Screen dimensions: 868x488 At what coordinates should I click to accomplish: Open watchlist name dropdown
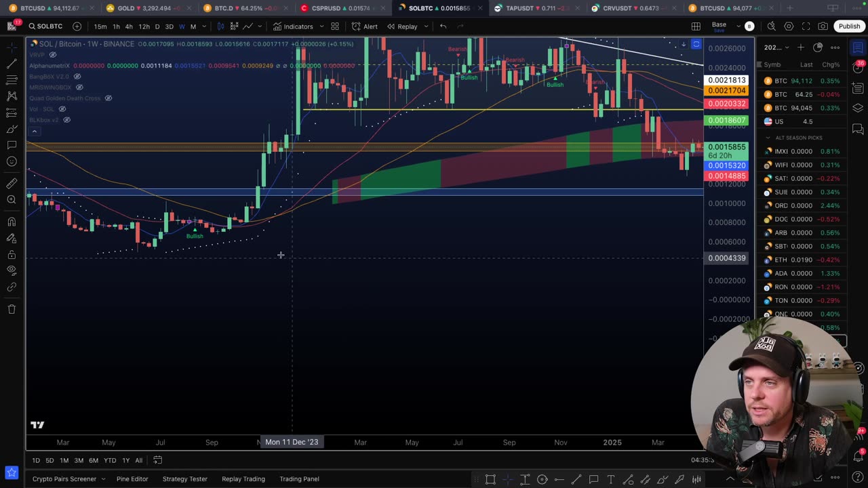[x=775, y=47]
